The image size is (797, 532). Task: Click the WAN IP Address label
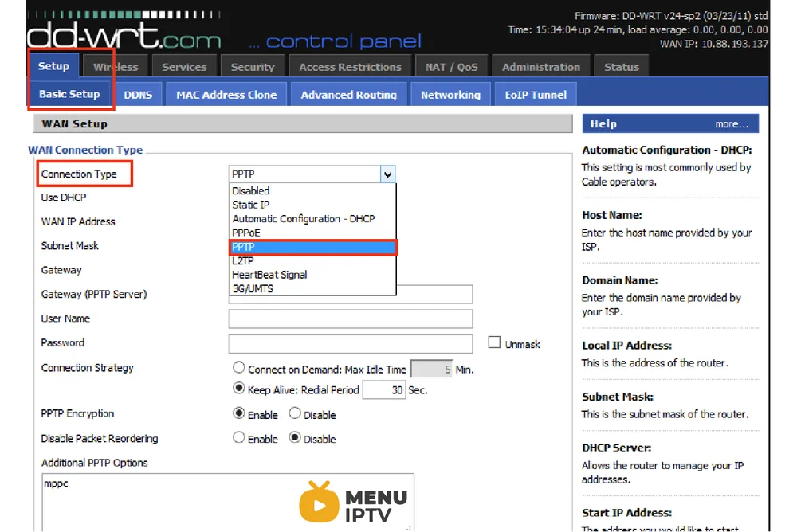[78, 221]
